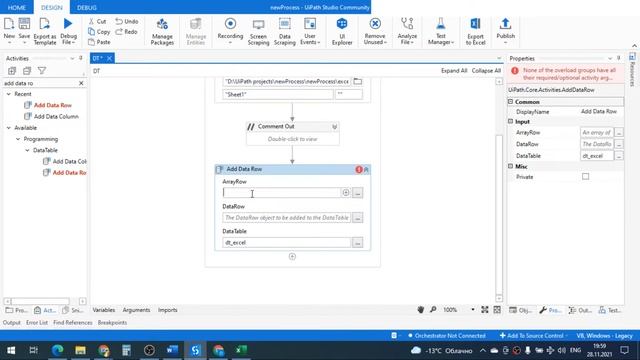The height and width of the screenshot is (360, 640).
Task: Click the ArrayRow input field
Action: (x=282, y=193)
